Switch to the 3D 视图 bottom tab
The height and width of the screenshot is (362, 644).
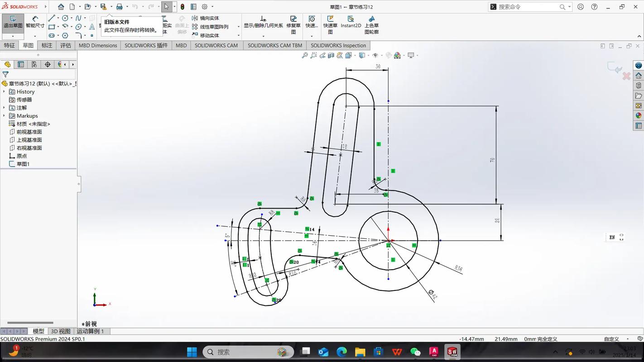pos(60,331)
